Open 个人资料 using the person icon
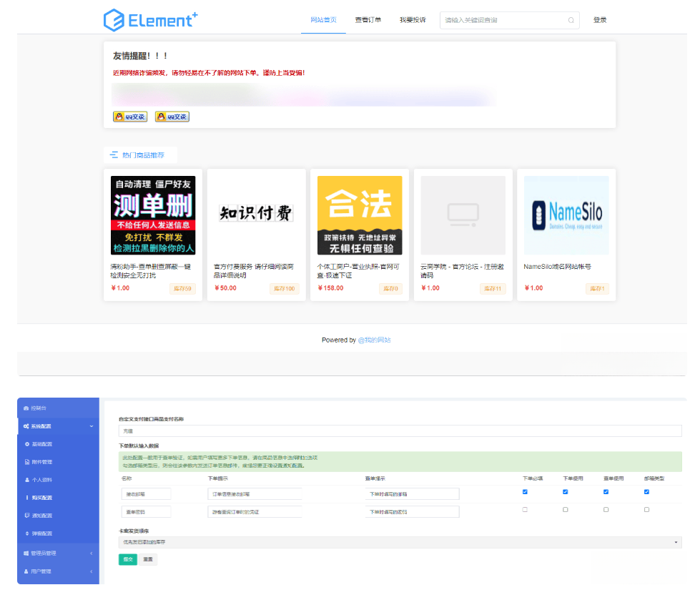This screenshot has height=605, width=700. (26, 480)
